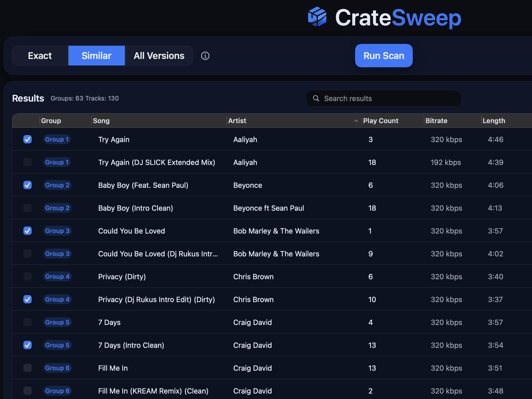Select the song title Try Again (DJ SLICK Extended Mix)

157,162
